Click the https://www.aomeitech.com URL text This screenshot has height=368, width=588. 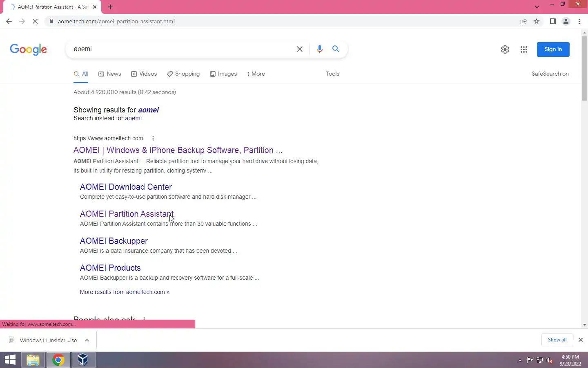(108, 138)
